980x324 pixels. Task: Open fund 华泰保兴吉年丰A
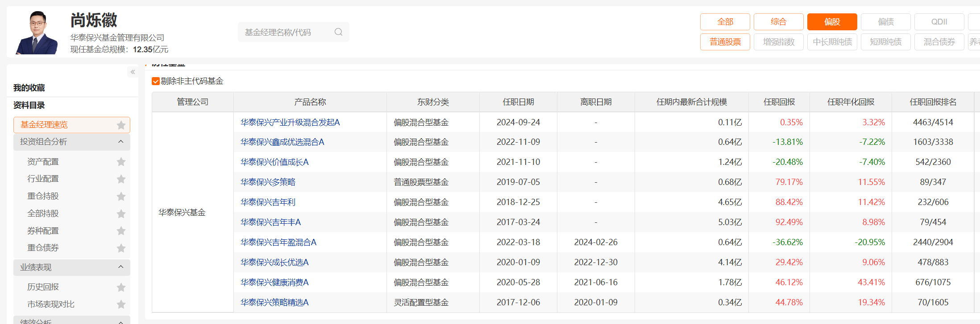coord(270,222)
